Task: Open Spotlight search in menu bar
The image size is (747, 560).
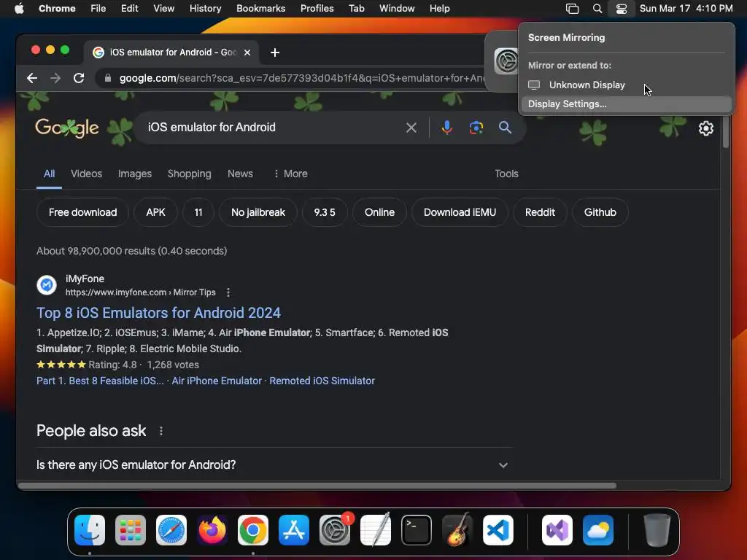Action: point(597,9)
